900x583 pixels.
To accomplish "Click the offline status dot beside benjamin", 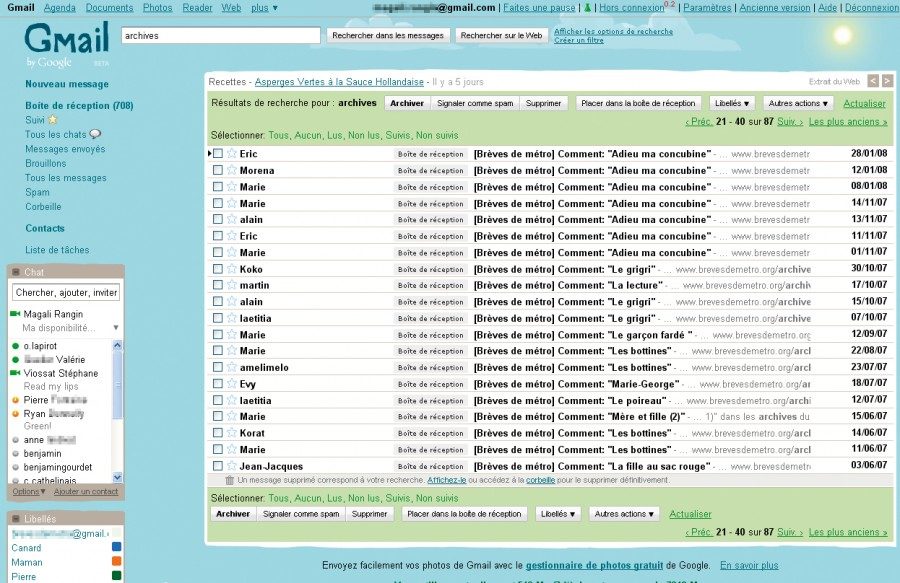I will click(x=15, y=453).
